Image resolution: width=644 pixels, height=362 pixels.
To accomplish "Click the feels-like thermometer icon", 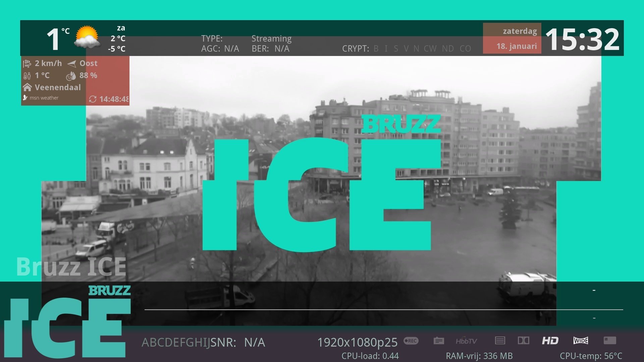I will pos(27,76).
